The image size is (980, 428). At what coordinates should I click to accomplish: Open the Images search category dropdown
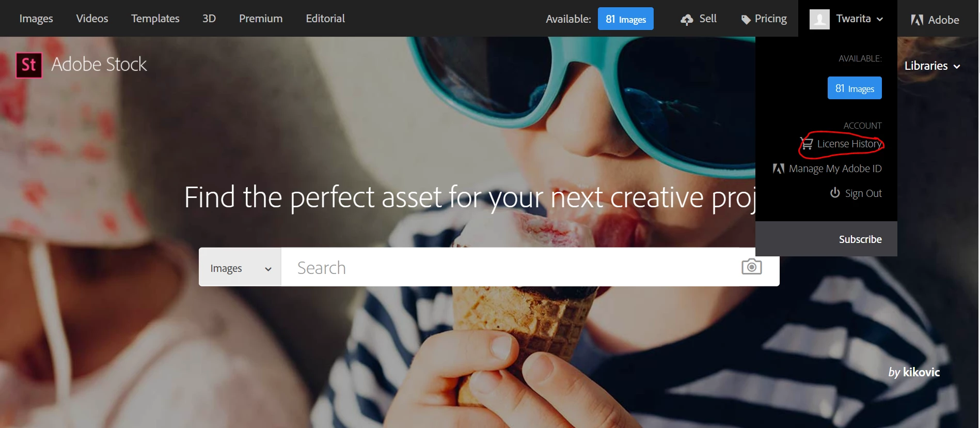(240, 267)
